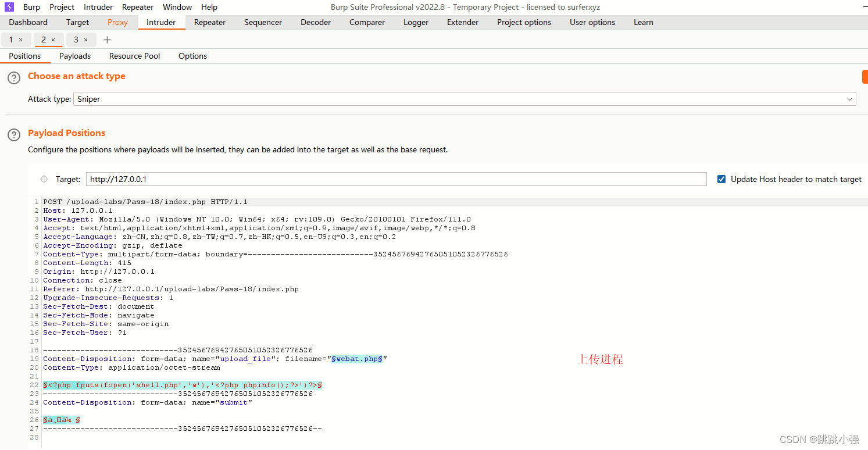Click the highlighted PHP fputs payload line
The image size is (868, 450).
(x=183, y=385)
